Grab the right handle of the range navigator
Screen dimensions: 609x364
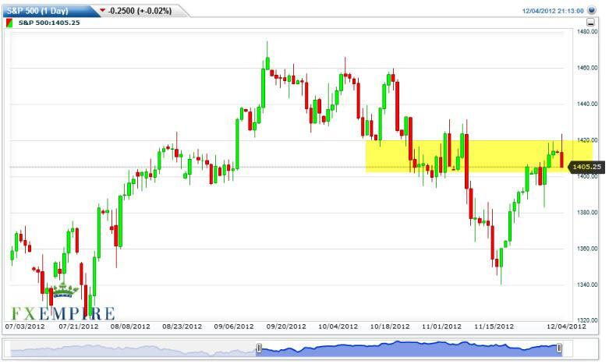[559, 348]
